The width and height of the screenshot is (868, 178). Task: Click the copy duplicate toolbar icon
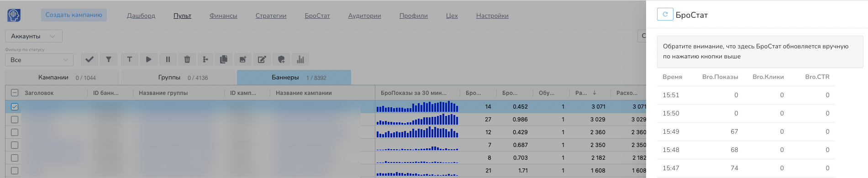tap(224, 59)
